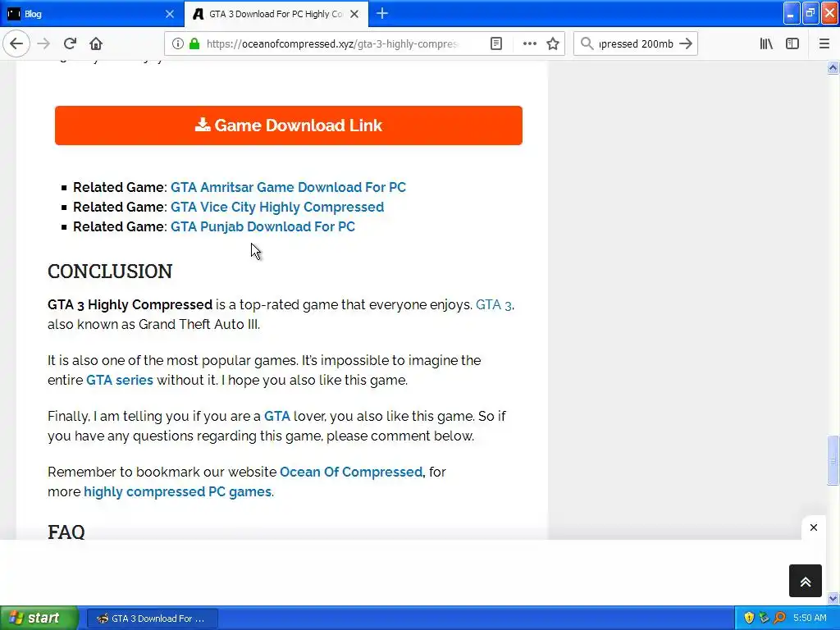Image resolution: width=840 pixels, height=630 pixels.
Task: Follow the GTA 3 link in conclusion
Action: (493, 305)
